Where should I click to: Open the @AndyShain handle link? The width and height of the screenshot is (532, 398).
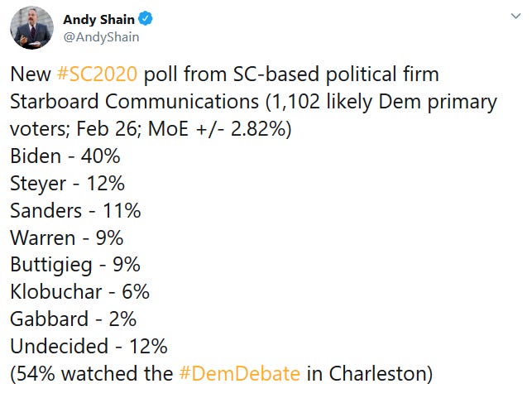point(101,37)
